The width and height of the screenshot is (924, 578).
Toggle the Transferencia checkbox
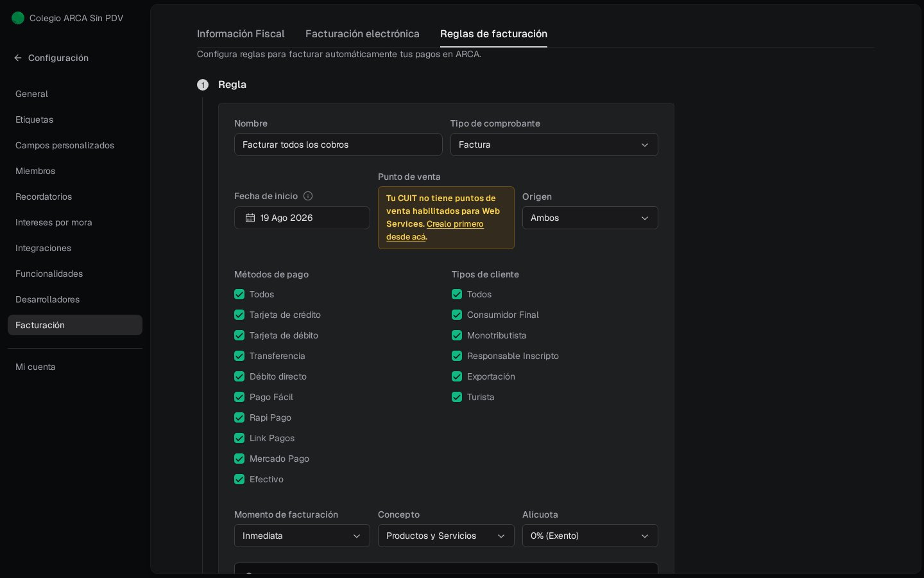(x=239, y=356)
